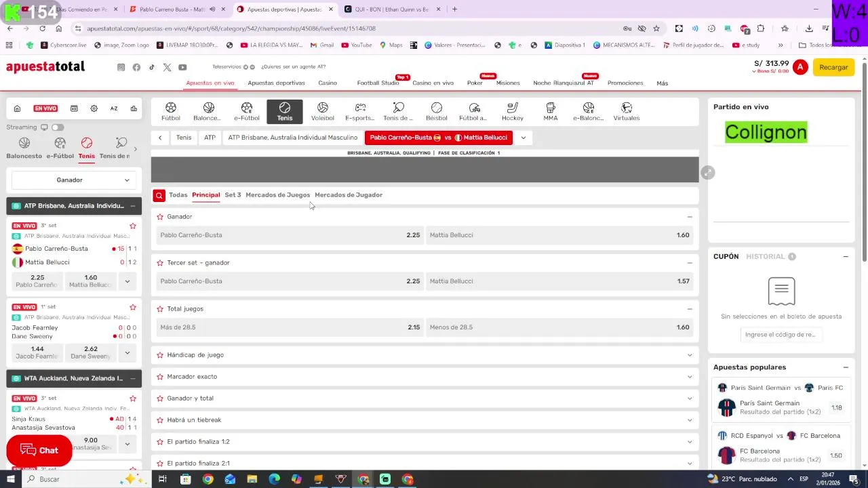The height and width of the screenshot is (488, 868).
Task: Select Baloncesto in the left sidebar
Action: 24,148
